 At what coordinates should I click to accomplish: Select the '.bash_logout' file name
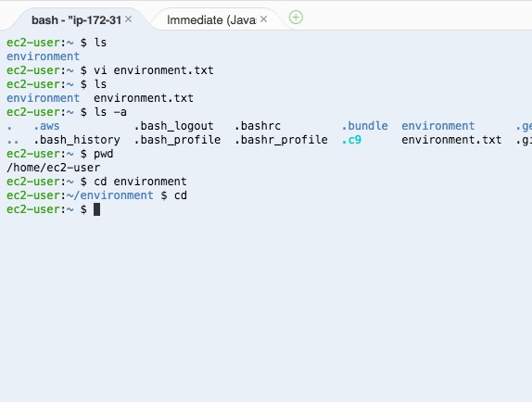click(x=173, y=126)
